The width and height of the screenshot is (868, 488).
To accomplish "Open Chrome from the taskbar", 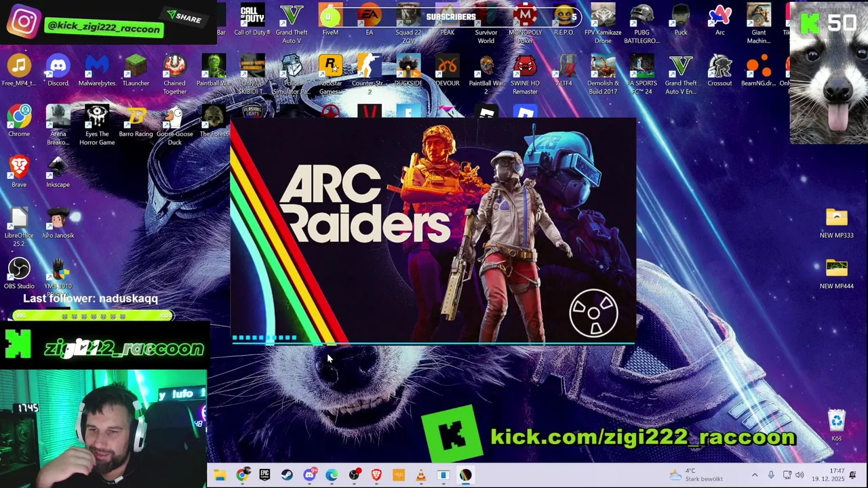I will click(242, 475).
